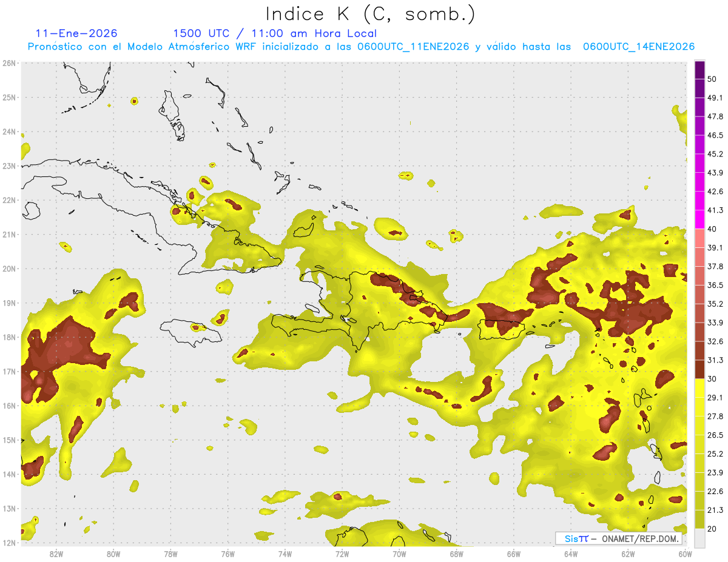Click the colorbar value 27.8

click(715, 416)
